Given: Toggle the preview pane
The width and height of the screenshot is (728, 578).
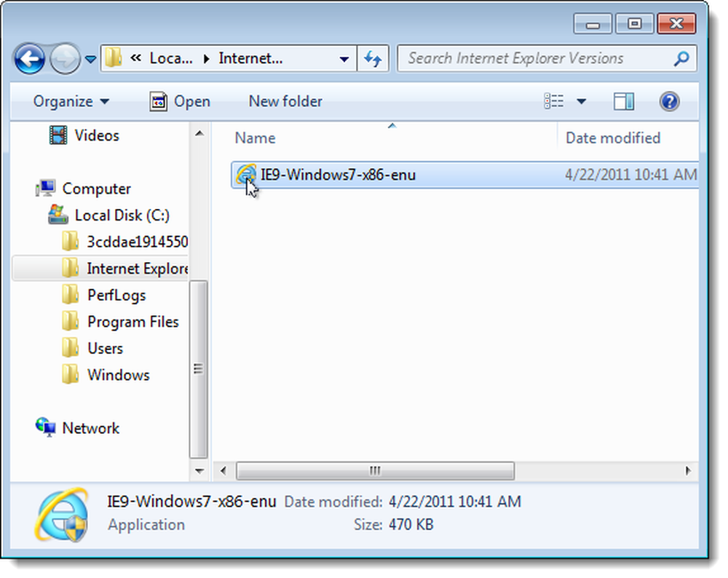Looking at the screenshot, I should pos(624,101).
